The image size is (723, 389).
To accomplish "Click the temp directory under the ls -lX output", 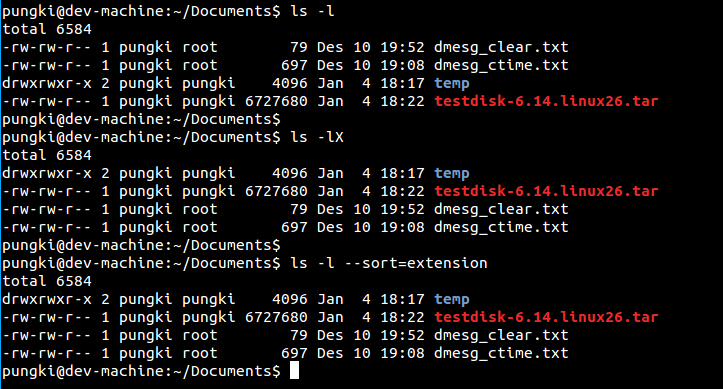I will click(x=452, y=173).
